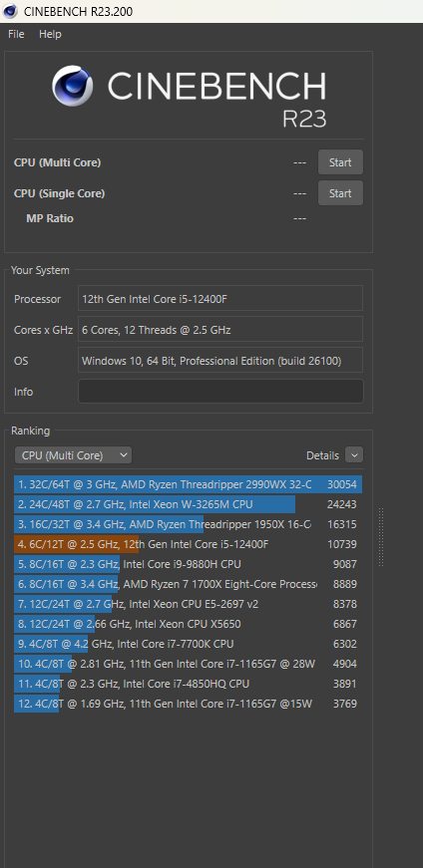Open the CPU (Multi Core) ranking dropdown
The image size is (423, 868).
[x=73, y=455]
